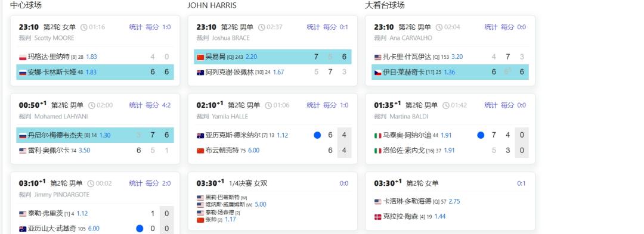Image resolution: width=644 pixels, height=234 pixels.
Task: Click the clock icon beside 01:06 duration
Action: tap(268, 105)
